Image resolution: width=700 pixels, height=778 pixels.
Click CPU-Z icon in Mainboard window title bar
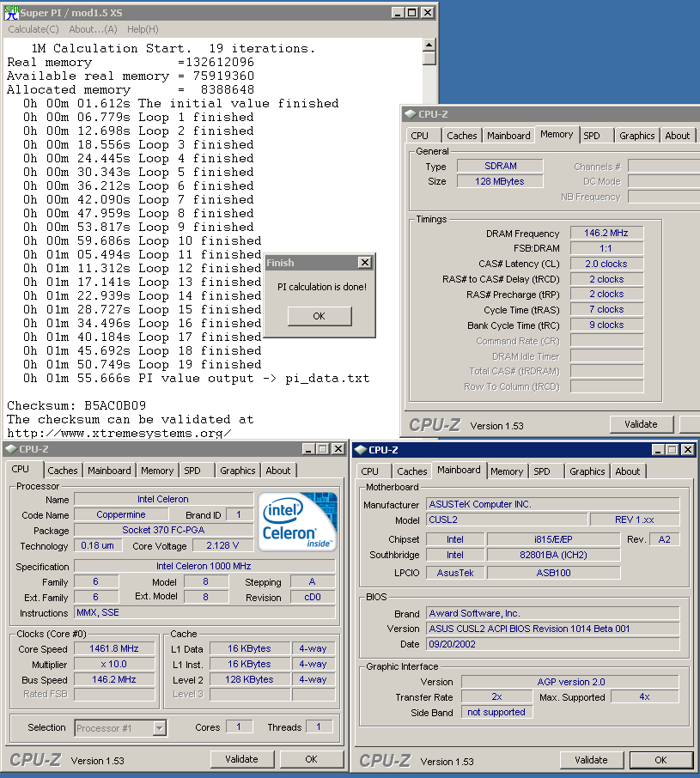[360, 449]
